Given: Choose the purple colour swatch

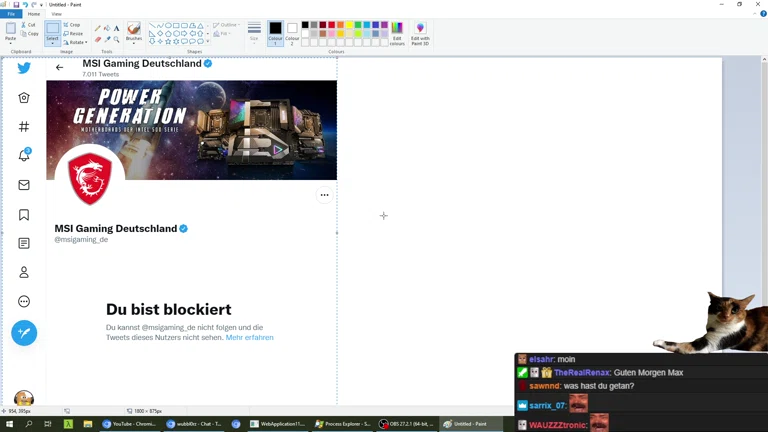Looking at the screenshot, I should coord(384,25).
